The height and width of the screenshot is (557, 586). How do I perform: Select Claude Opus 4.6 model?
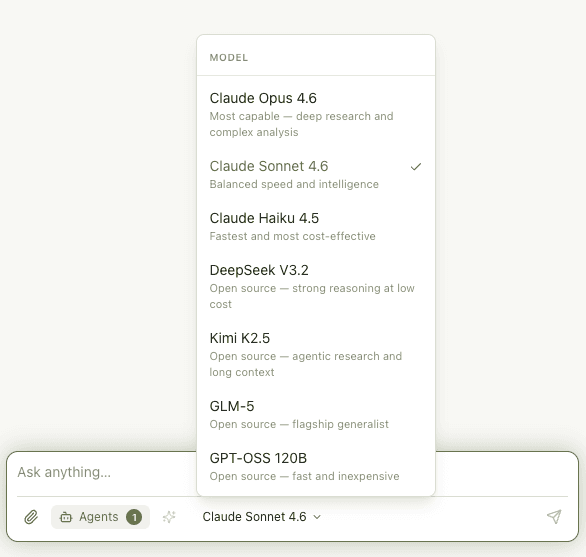[x=316, y=114]
